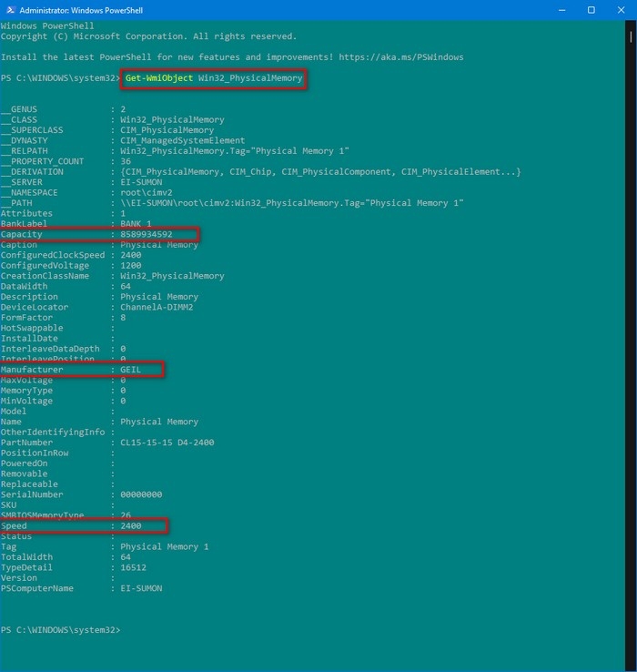Click the BankLabel value BANK 1
The width and height of the screenshot is (637, 672).
coord(136,224)
